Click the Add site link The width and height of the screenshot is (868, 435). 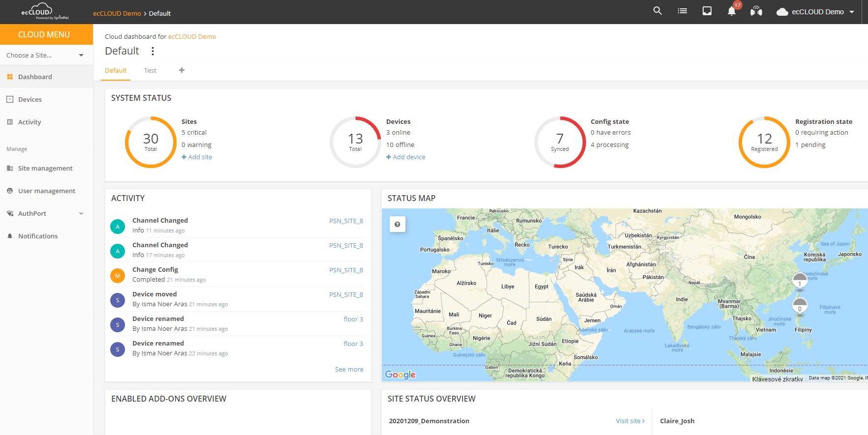[197, 157]
